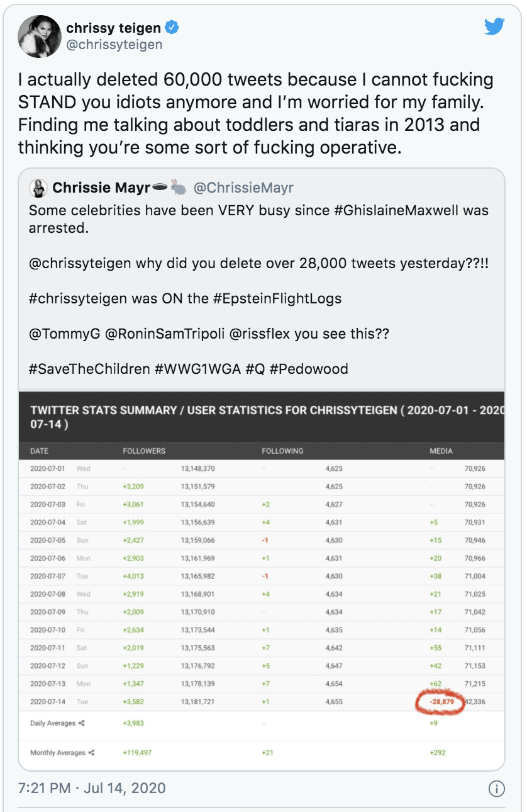Open the @ChrissieMayr handle

243,188
